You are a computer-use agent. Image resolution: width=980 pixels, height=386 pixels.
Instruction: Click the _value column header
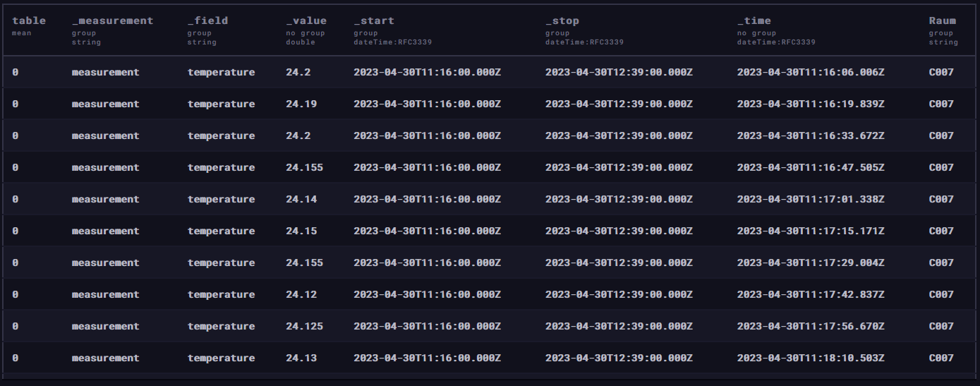click(x=306, y=21)
